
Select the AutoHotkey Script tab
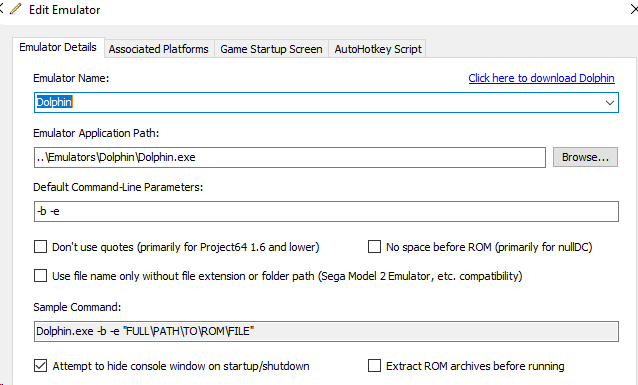pos(378,49)
